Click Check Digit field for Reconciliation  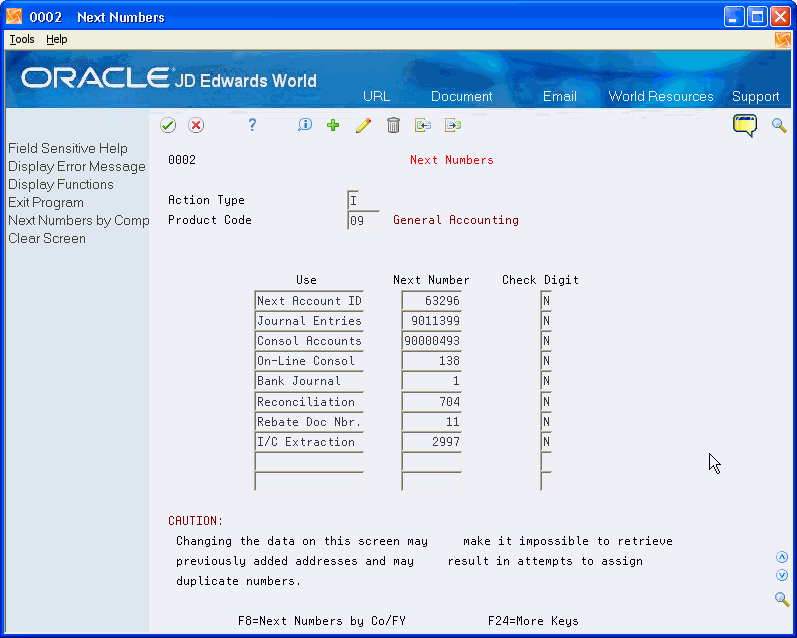546,402
